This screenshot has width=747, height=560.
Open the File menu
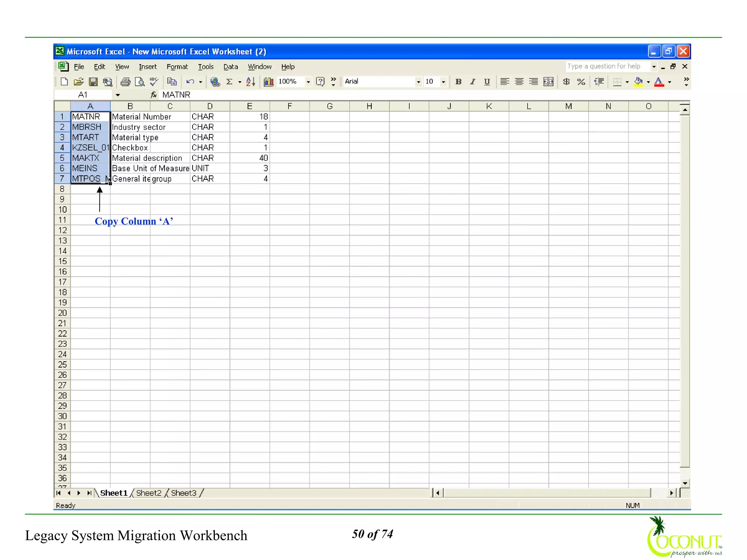pos(79,67)
